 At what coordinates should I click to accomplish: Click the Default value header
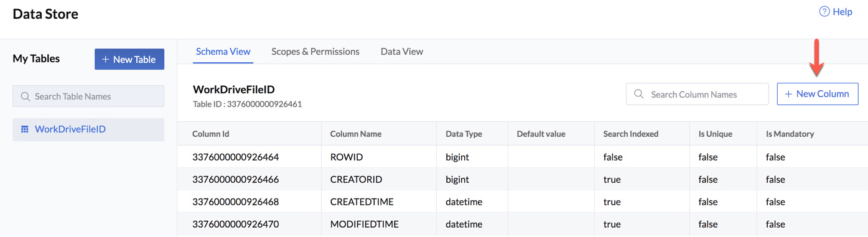[541, 134]
